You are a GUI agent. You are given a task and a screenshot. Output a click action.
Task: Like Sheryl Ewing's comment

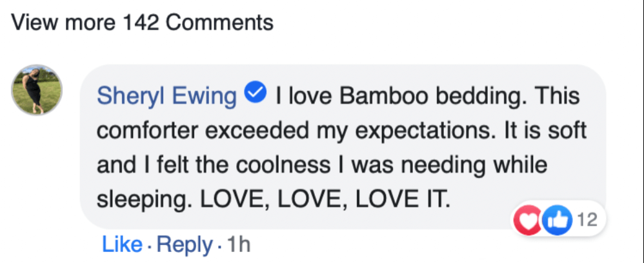click(121, 244)
